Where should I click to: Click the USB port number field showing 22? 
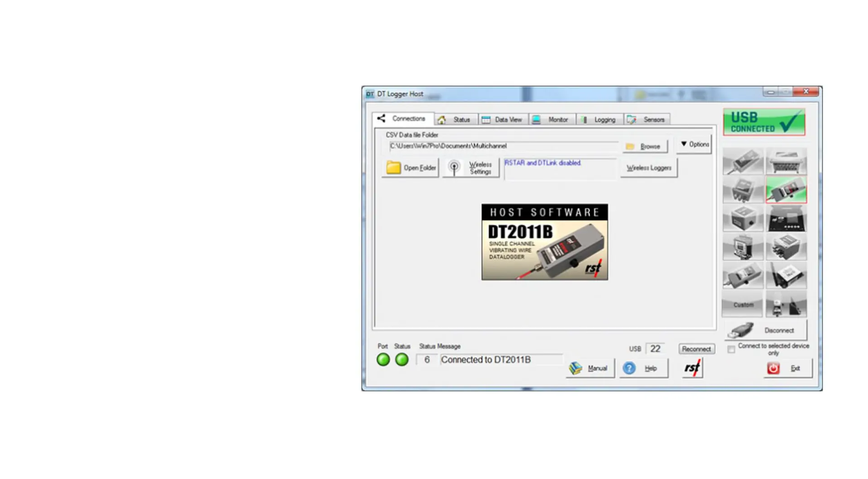pyautogui.click(x=655, y=349)
